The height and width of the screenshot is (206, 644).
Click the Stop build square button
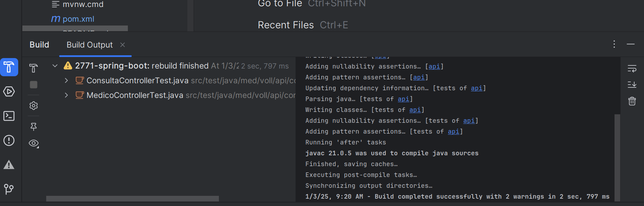[x=34, y=85]
